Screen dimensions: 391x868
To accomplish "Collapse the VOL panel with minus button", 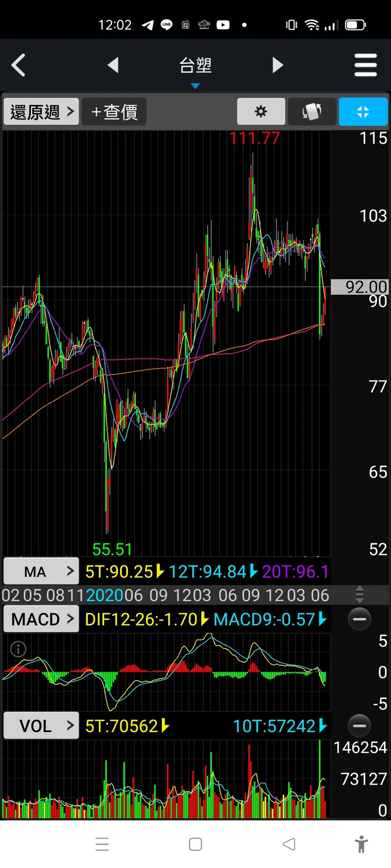I will pyautogui.click(x=360, y=725).
